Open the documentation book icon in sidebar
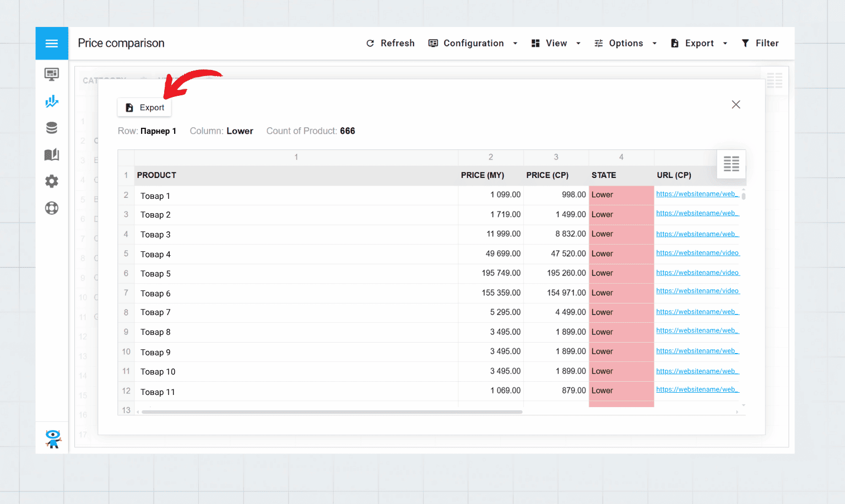 (x=51, y=154)
